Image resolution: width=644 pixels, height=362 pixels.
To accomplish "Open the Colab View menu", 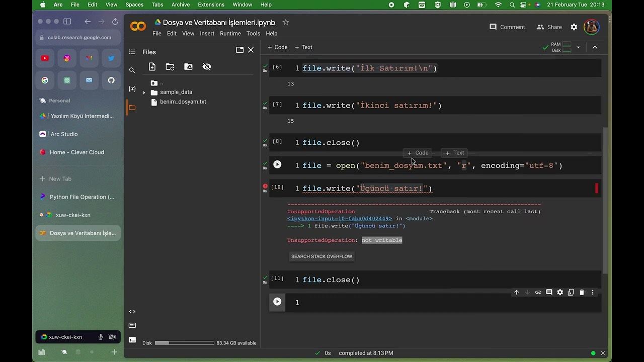I will (x=188, y=34).
